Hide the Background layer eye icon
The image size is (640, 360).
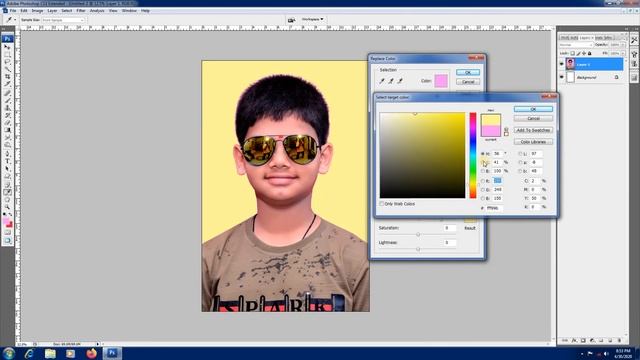click(562, 77)
